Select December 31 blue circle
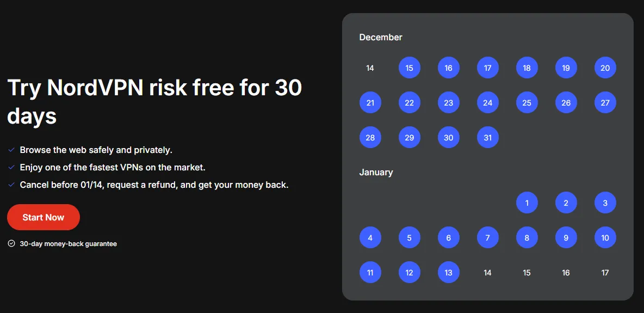This screenshot has height=313, width=644. click(488, 138)
